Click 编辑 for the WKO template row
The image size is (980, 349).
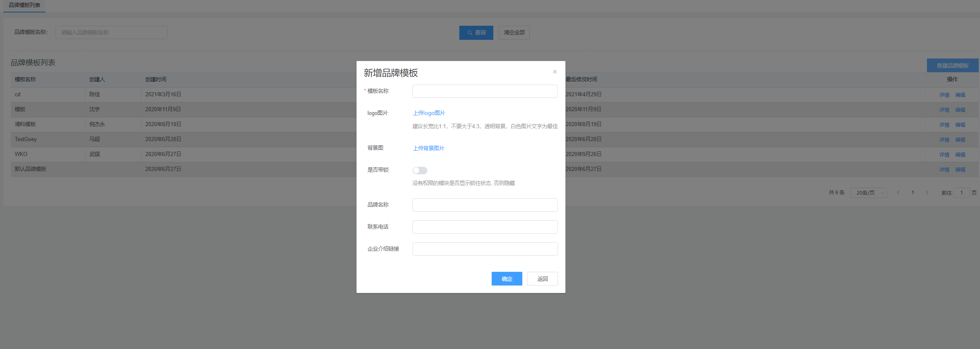pos(960,155)
